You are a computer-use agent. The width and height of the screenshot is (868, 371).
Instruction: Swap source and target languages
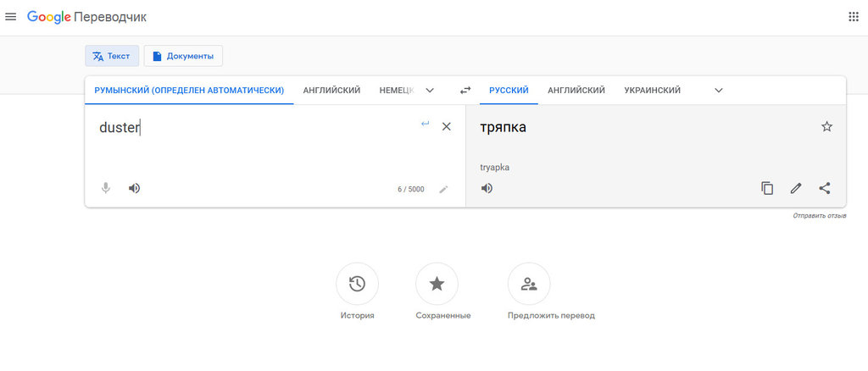(465, 90)
